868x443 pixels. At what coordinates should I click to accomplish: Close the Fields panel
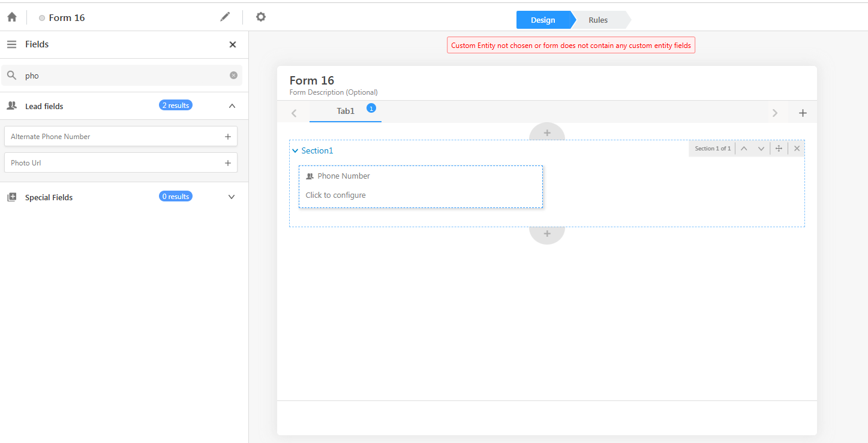coord(233,44)
